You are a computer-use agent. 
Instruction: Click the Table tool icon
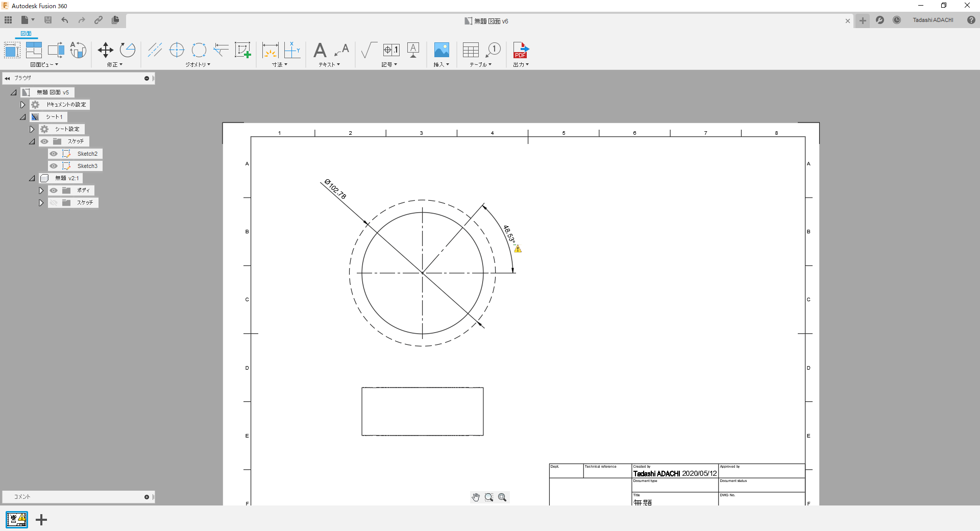click(471, 50)
